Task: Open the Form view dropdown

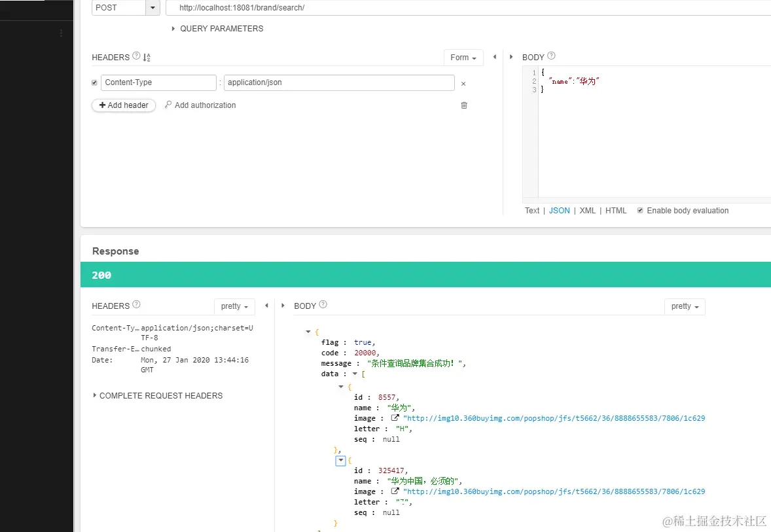Action: click(x=463, y=58)
